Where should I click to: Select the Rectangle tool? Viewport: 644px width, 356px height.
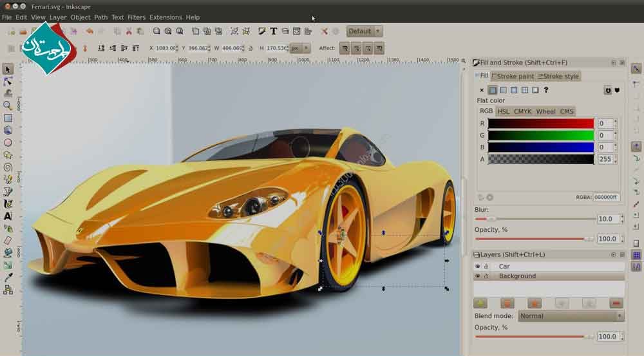tap(8, 118)
